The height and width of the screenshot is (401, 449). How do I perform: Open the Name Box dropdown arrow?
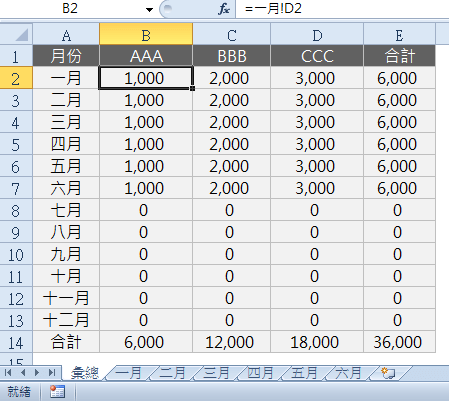click(x=149, y=9)
